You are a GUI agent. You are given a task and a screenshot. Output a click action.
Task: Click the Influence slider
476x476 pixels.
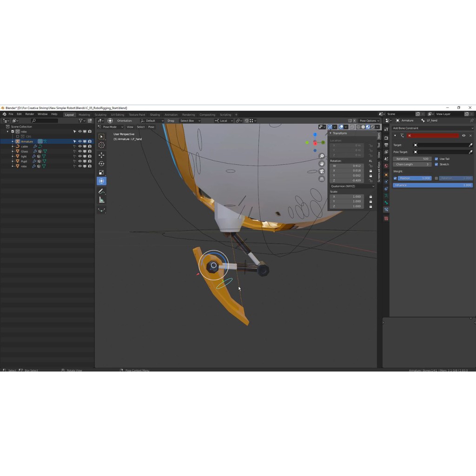point(432,185)
